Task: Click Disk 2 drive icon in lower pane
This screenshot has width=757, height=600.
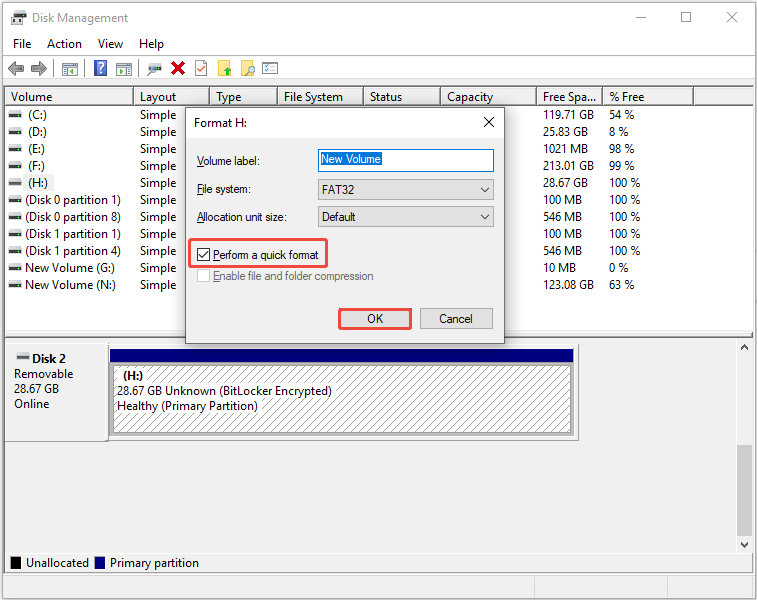Action: click(x=23, y=357)
